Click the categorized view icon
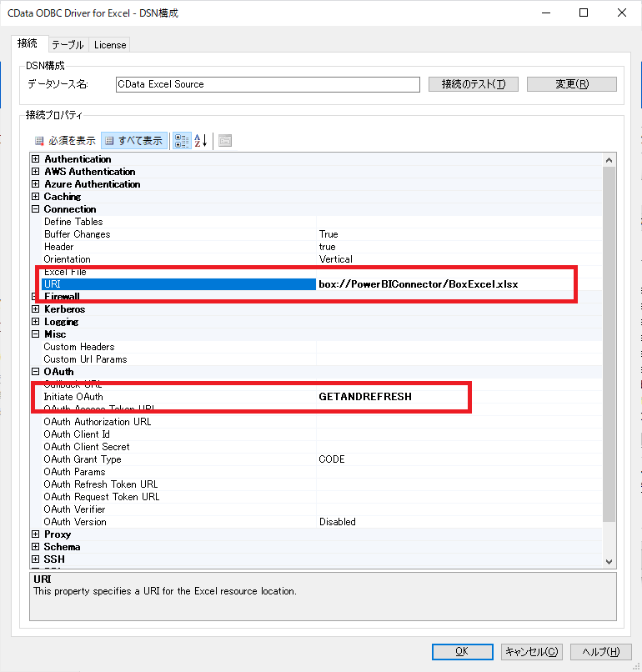This screenshot has width=642, height=672. (x=182, y=141)
